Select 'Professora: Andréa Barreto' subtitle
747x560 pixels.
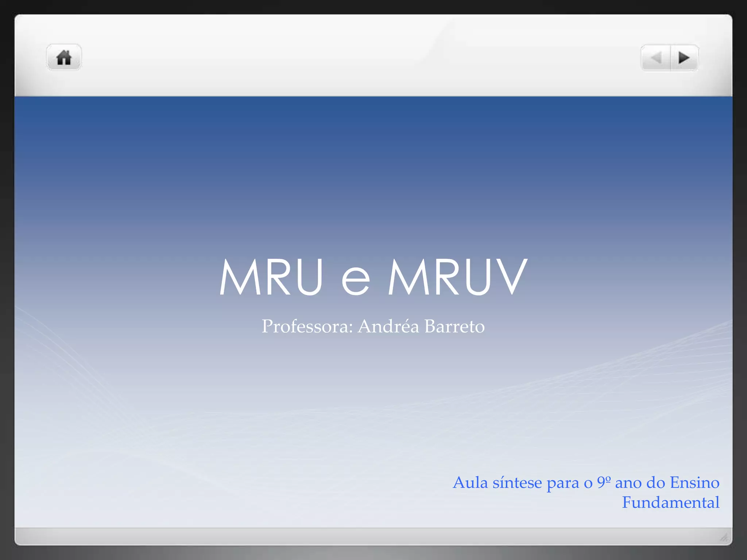tap(373, 326)
